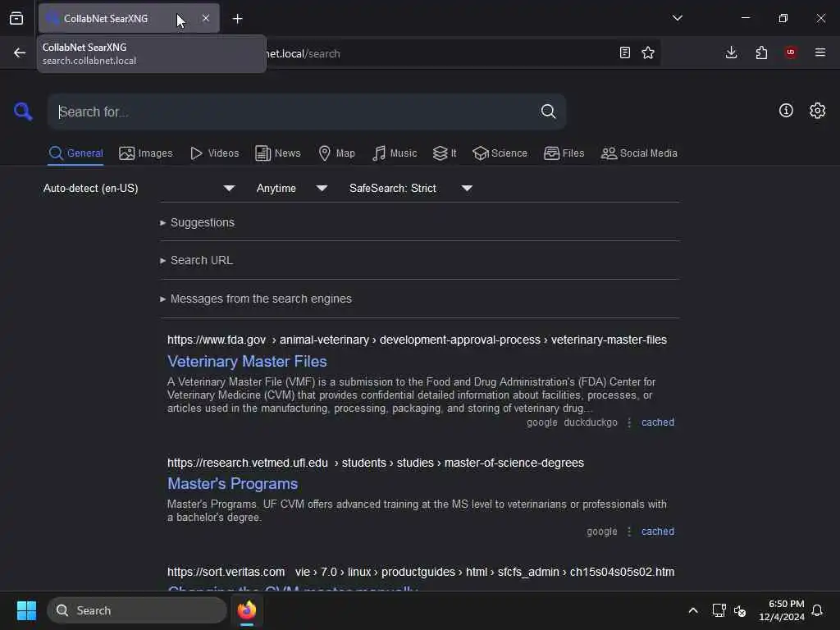This screenshot has height=630, width=840.
Task: Show hidden system tray icons
Action: [692, 610]
